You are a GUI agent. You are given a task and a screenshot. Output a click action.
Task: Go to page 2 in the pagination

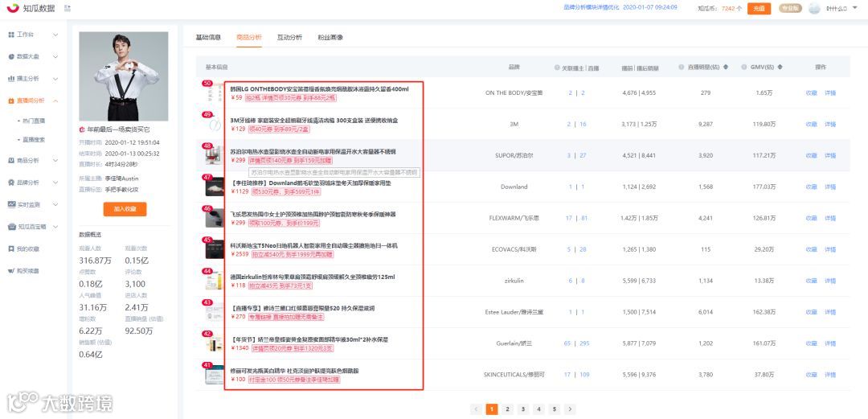507,409
